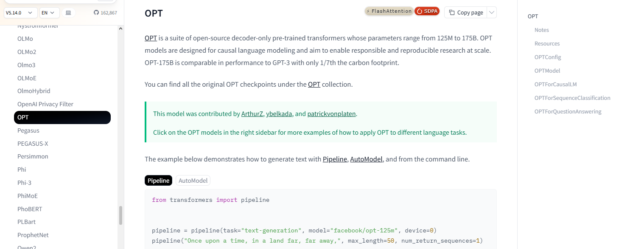Jump to OPTForCausalLM in page outline

pos(555,84)
